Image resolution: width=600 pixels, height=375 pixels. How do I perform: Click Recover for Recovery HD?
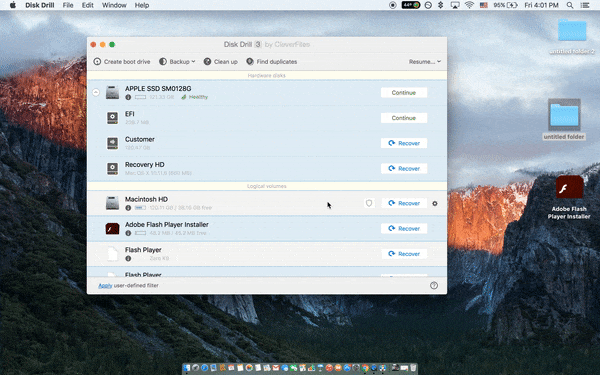(x=404, y=168)
